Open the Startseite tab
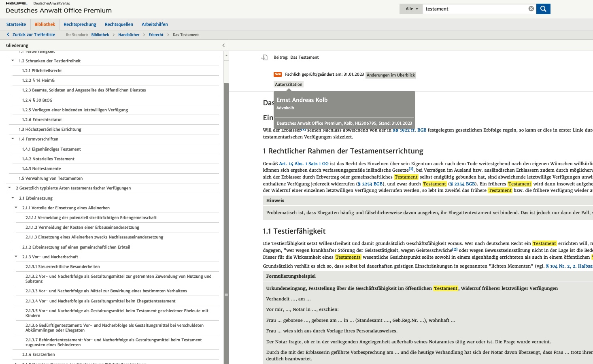The width and height of the screenshot is (593, 364). (16, 24)
